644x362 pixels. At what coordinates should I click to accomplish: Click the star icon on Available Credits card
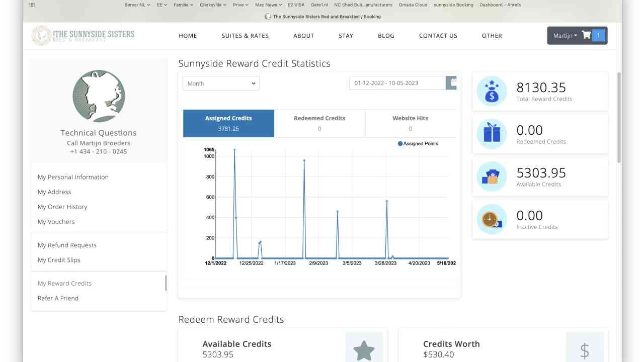pos(364,350)
